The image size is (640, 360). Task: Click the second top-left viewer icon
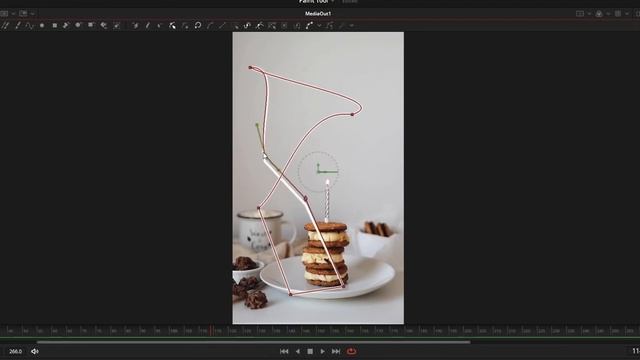pyautogui.click(x=23, y=13)
